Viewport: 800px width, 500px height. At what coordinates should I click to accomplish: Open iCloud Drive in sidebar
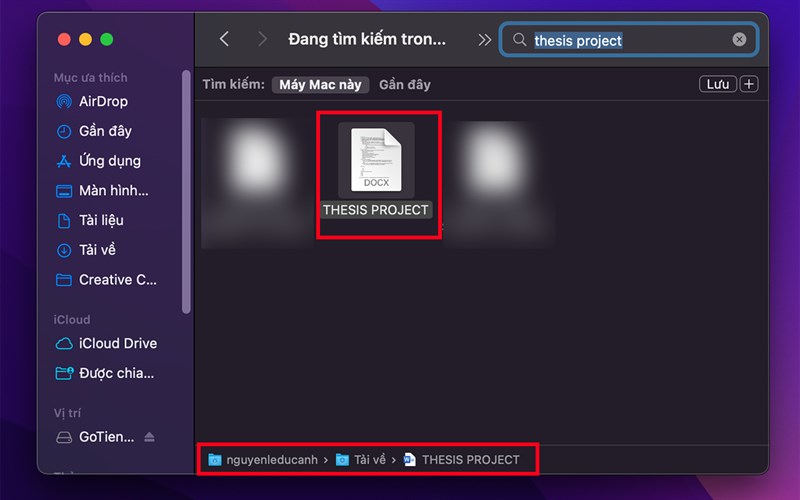tap(117, 343)
